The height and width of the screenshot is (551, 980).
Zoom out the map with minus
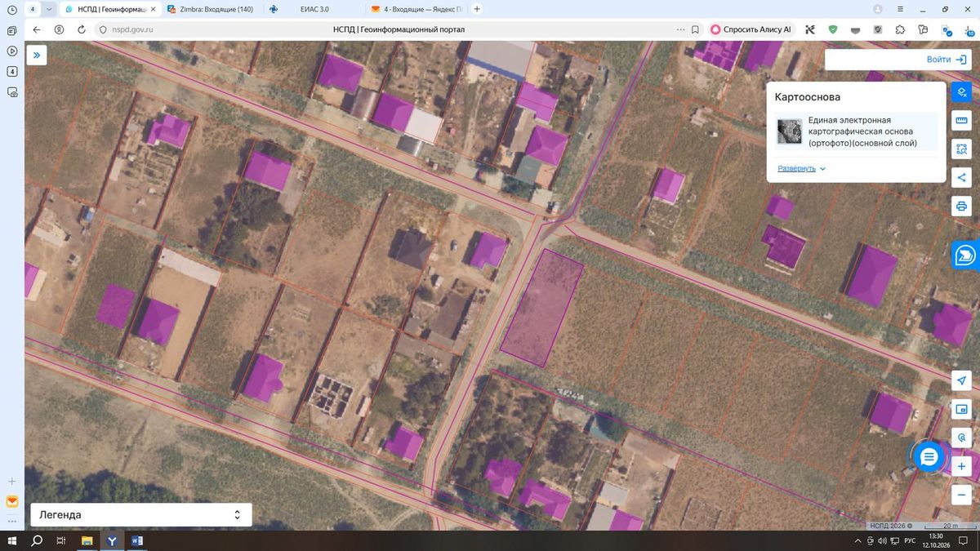point(962,495)
